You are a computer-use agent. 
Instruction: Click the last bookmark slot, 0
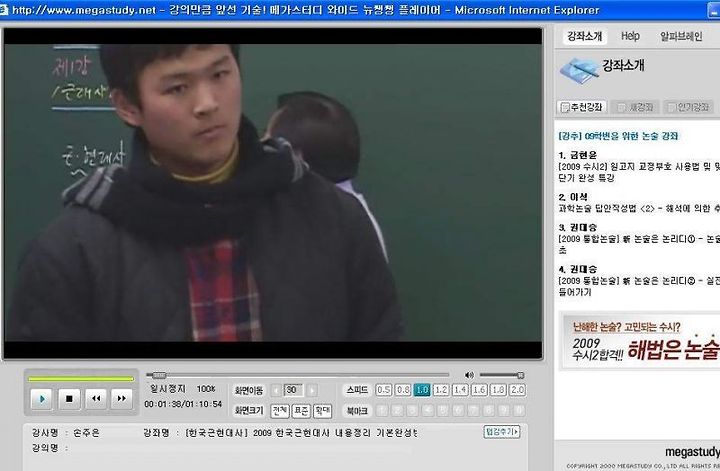[519, 411]
